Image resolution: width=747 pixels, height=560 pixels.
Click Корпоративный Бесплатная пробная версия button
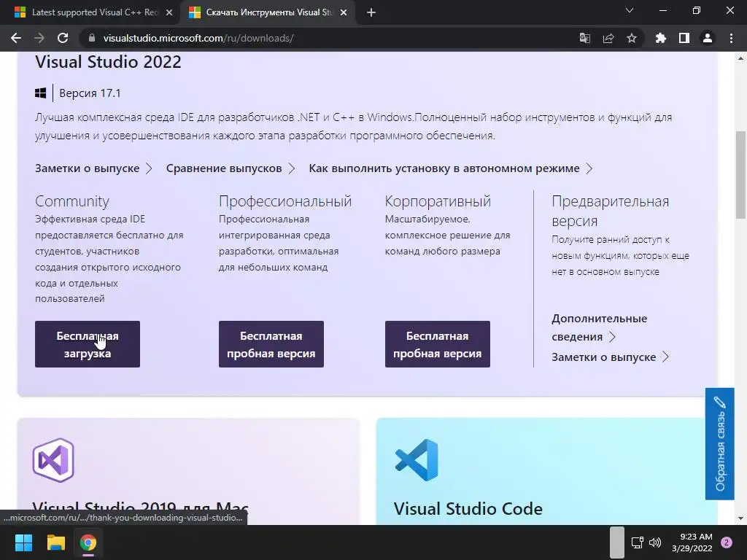tap(438, 344)
